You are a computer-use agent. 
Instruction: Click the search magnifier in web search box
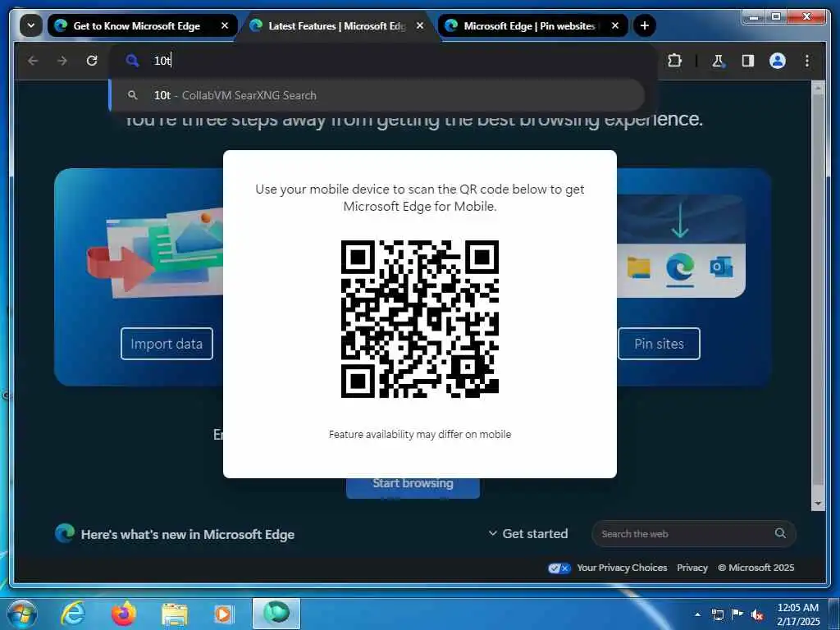coord(781,533)
